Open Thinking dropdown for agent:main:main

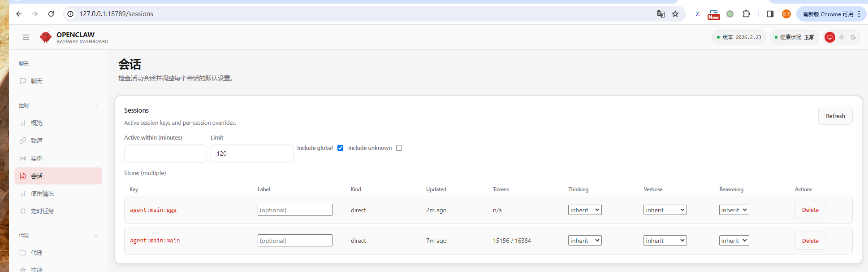tap(585, 241)
